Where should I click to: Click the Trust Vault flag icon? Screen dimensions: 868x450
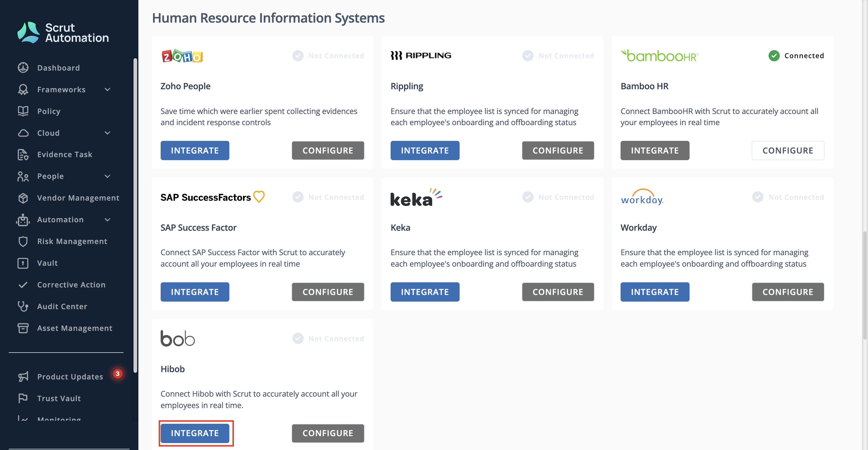[23, 398]
